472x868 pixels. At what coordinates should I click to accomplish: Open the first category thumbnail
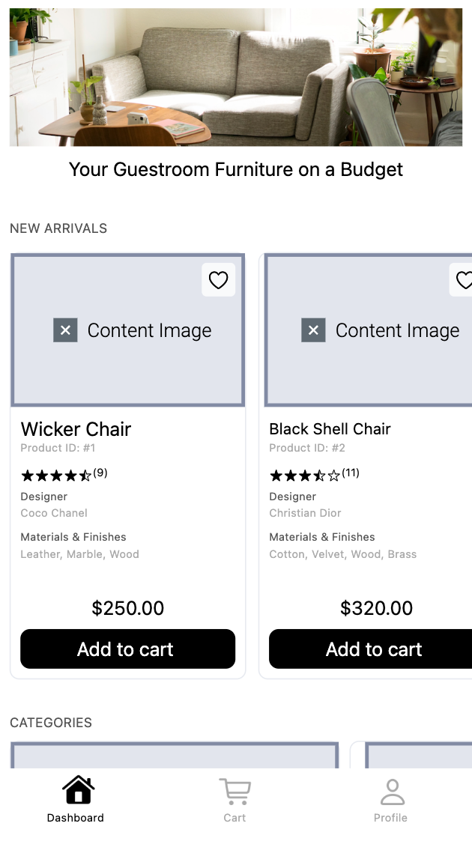pos(175,755)
